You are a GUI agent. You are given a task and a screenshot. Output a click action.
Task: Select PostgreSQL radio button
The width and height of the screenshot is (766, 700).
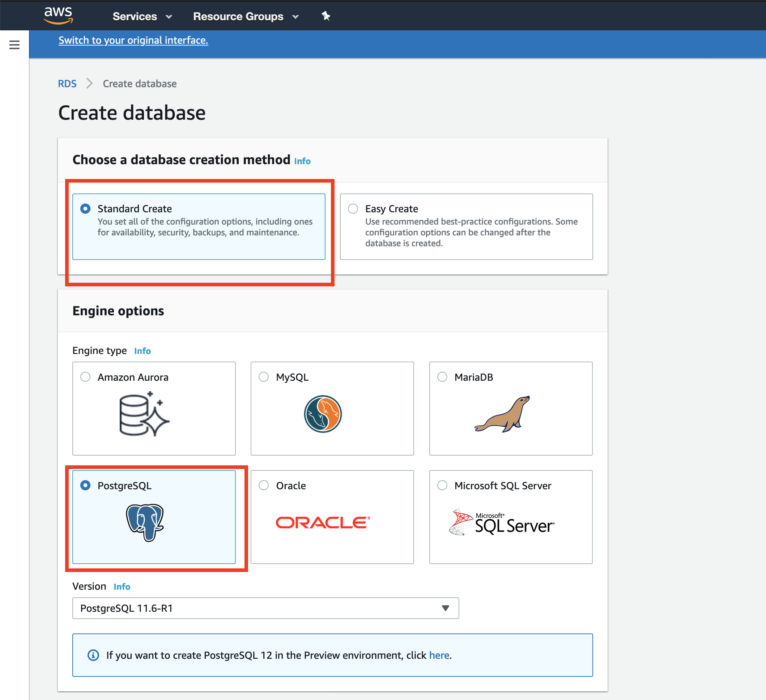(85, 485)
